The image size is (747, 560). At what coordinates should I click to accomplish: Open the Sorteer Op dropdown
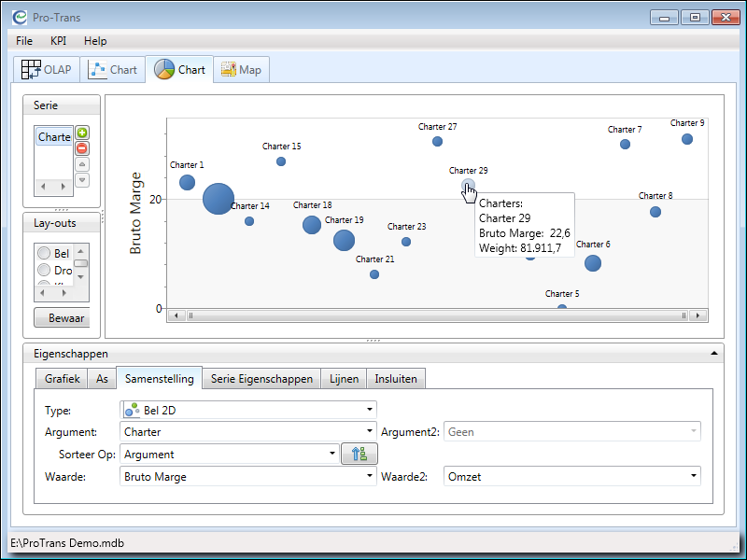coord(331,455)
